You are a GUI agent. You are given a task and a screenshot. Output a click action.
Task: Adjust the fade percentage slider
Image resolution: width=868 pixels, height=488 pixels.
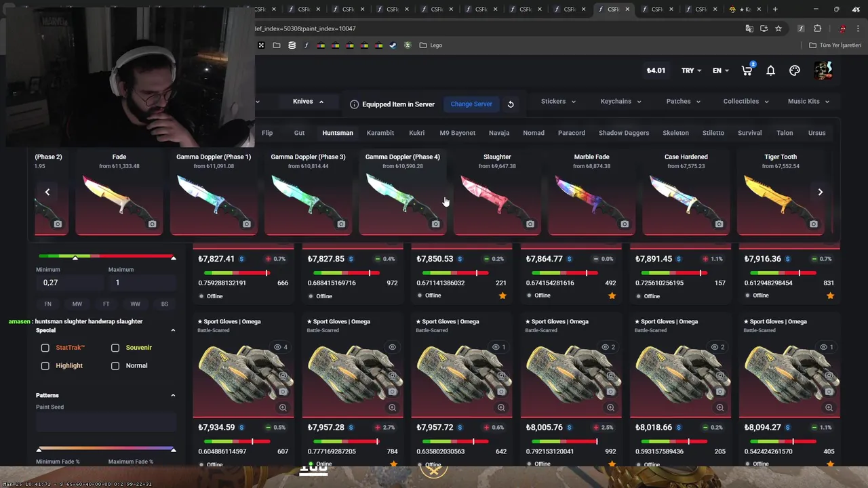(106, 449)
